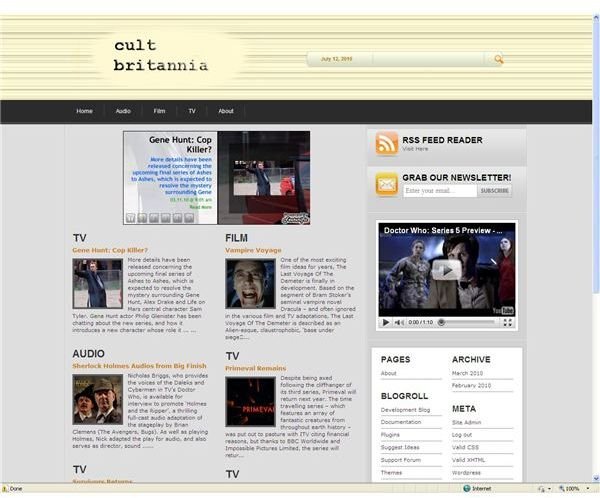Open the TV category in the nav bar

tap(192, 111)
